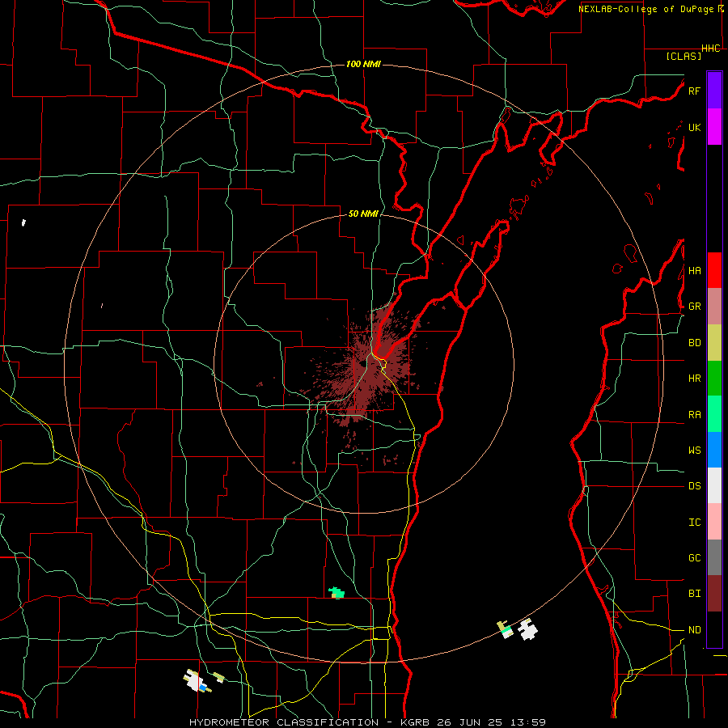Image resolution: width=728 pixels, height=728 pixels.
Task: Click the 'HHC' product label
Action: click(x=711, y=49)
